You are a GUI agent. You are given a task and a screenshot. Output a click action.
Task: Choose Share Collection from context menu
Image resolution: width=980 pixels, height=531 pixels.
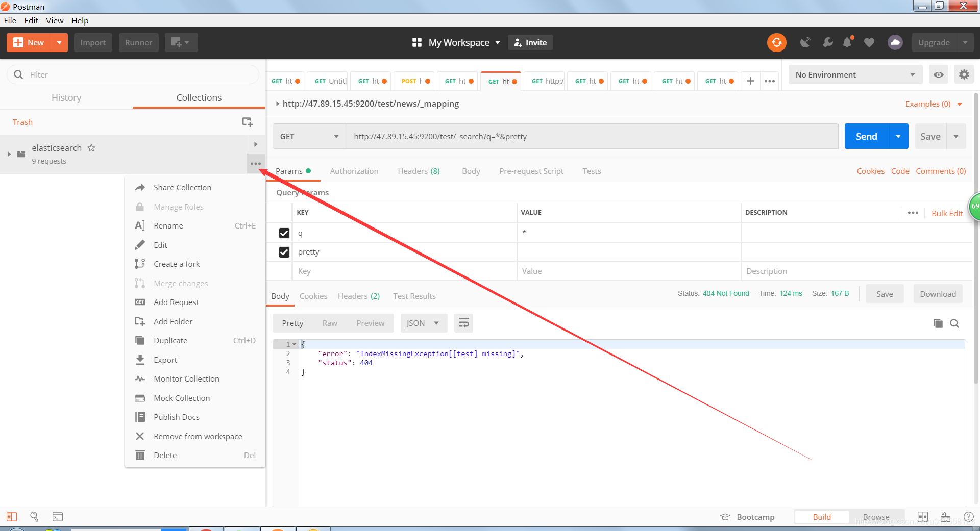(x=195, y=188)
